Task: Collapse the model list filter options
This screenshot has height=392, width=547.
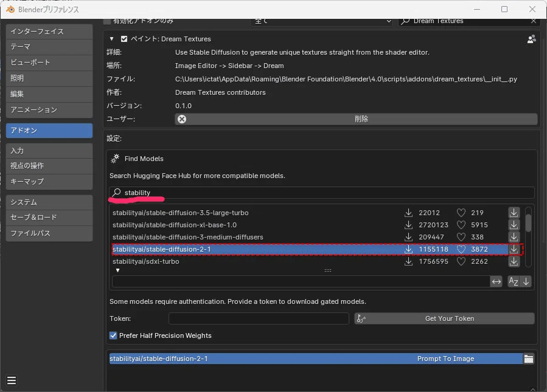Action: click(117, 270)
